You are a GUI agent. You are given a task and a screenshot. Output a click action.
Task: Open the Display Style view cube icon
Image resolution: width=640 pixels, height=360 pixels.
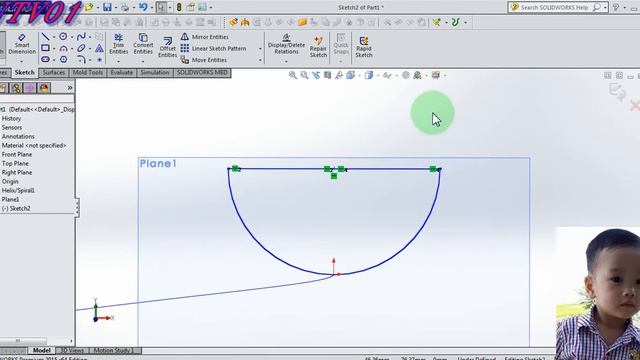[x=369, y=75]
